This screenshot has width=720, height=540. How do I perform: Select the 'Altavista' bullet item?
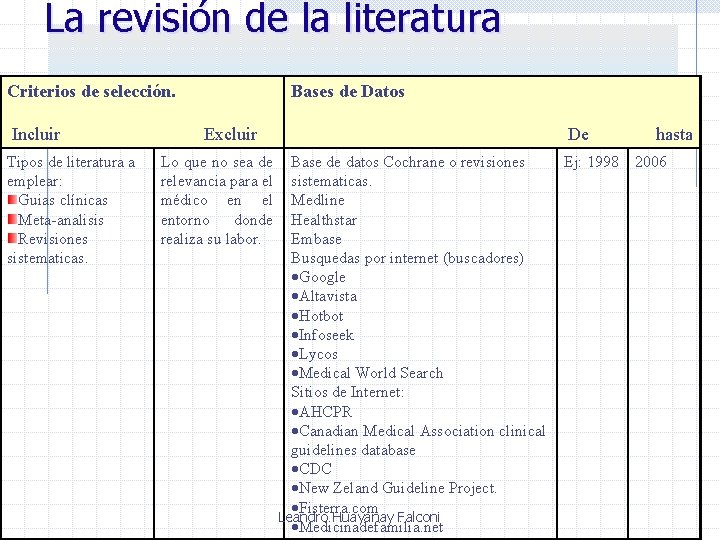click(324, 296)
